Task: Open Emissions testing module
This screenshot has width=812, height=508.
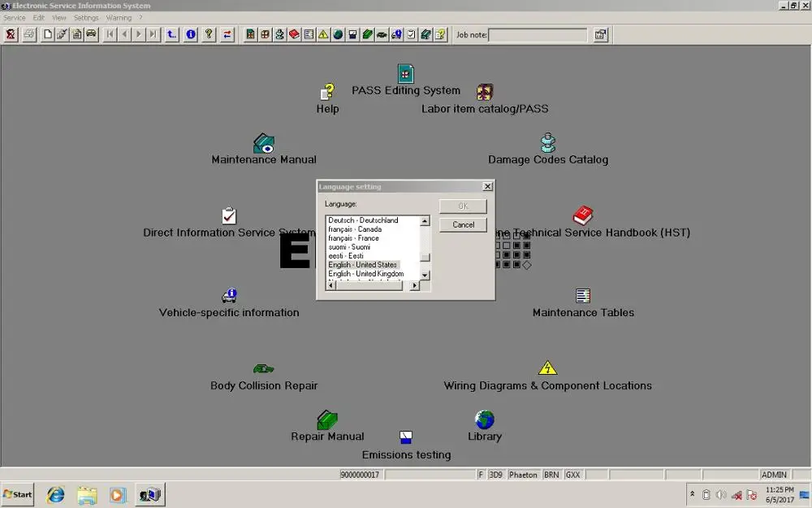Action: pos(406,445)
